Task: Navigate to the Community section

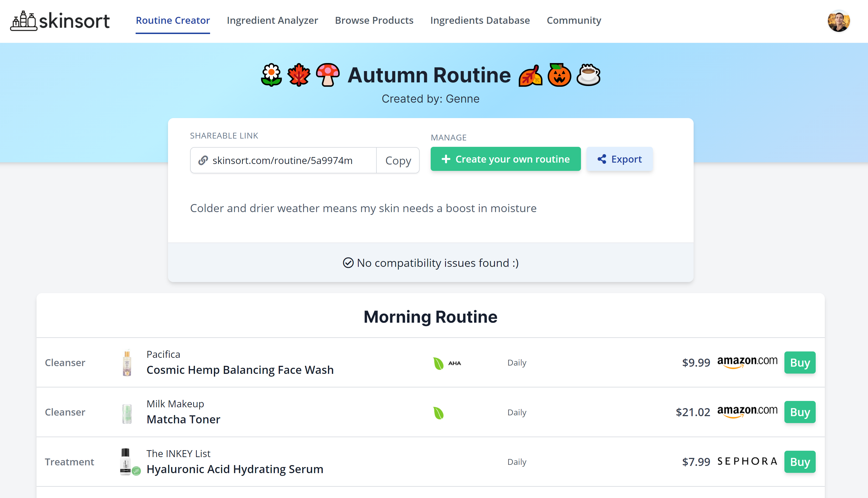Action: 574,20
